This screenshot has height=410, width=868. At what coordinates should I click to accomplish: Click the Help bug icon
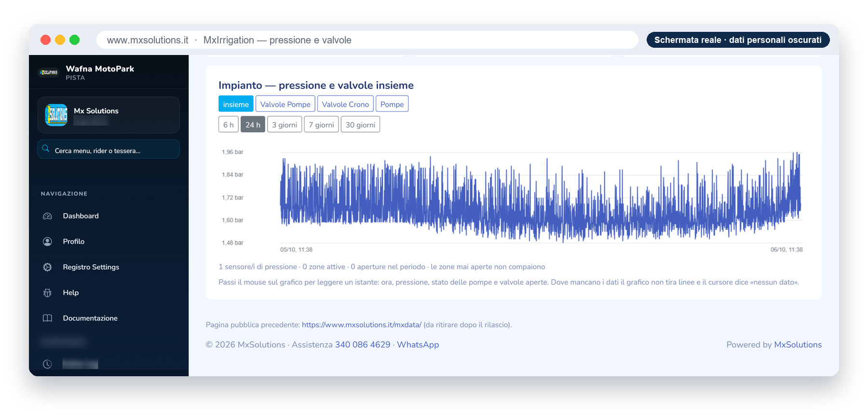pos(47,293)
